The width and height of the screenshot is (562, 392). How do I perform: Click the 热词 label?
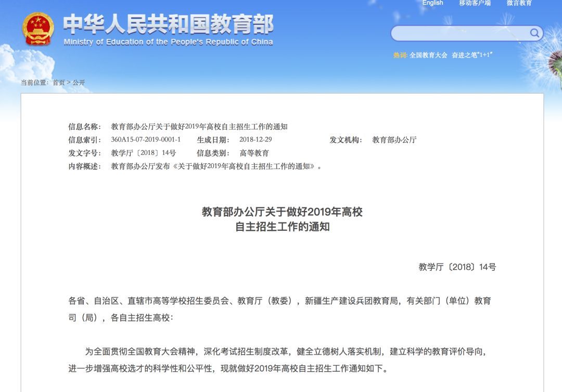[400, 55]
